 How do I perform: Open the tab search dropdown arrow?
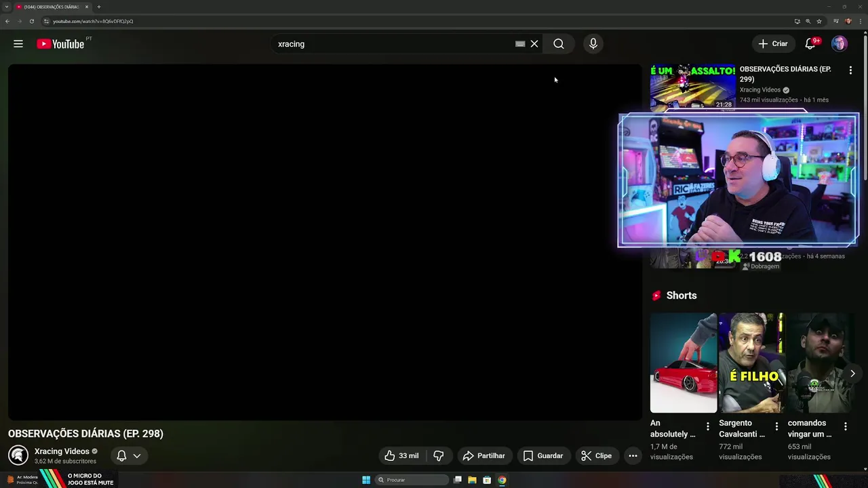[x=6, y=7]
